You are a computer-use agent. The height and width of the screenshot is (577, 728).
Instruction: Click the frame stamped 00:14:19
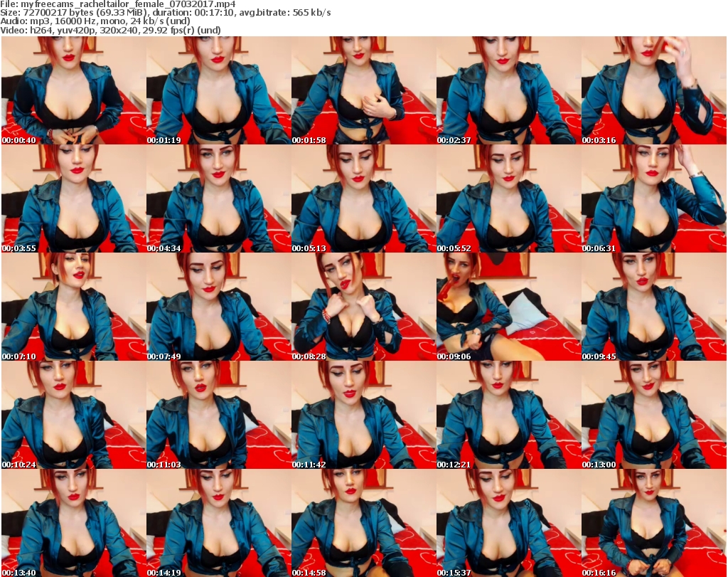pos(219,523)
